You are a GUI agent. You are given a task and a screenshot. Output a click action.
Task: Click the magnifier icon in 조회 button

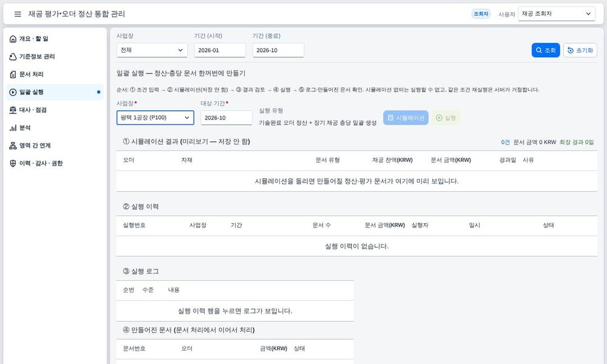(539, 50)
